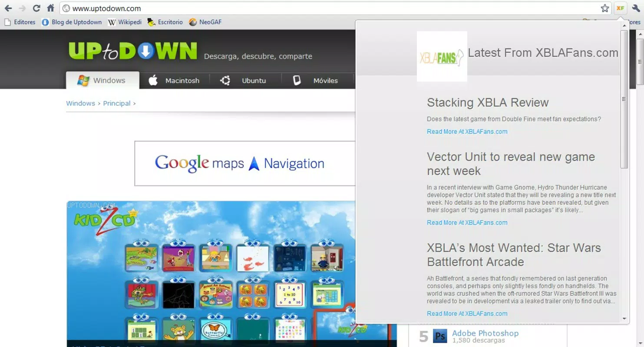Image resolution: width=644 pixels, height=347 pixels.
Task: Click the popup scrollbar down arrow
Action: [x=624, y=318]
